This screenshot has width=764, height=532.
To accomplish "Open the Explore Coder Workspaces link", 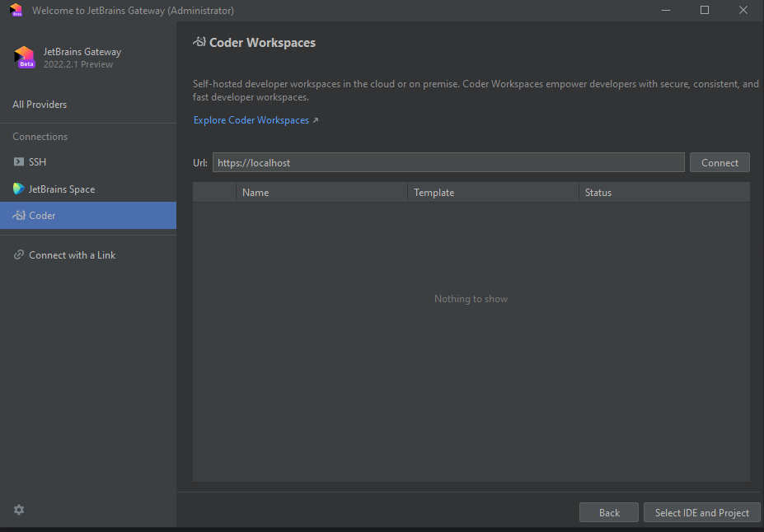I will click(x=251, y=120).
